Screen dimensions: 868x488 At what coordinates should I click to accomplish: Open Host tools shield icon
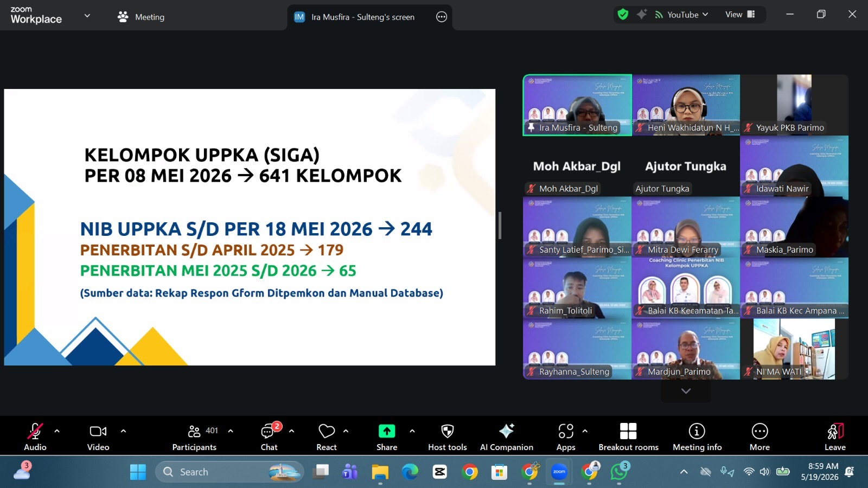[447, 431]
